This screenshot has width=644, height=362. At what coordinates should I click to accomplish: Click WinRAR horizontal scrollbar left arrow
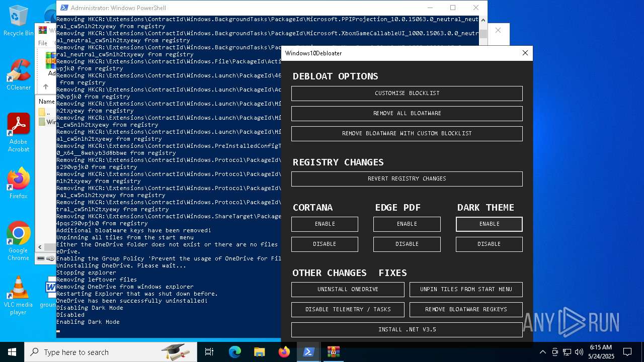tap(40, 247)
